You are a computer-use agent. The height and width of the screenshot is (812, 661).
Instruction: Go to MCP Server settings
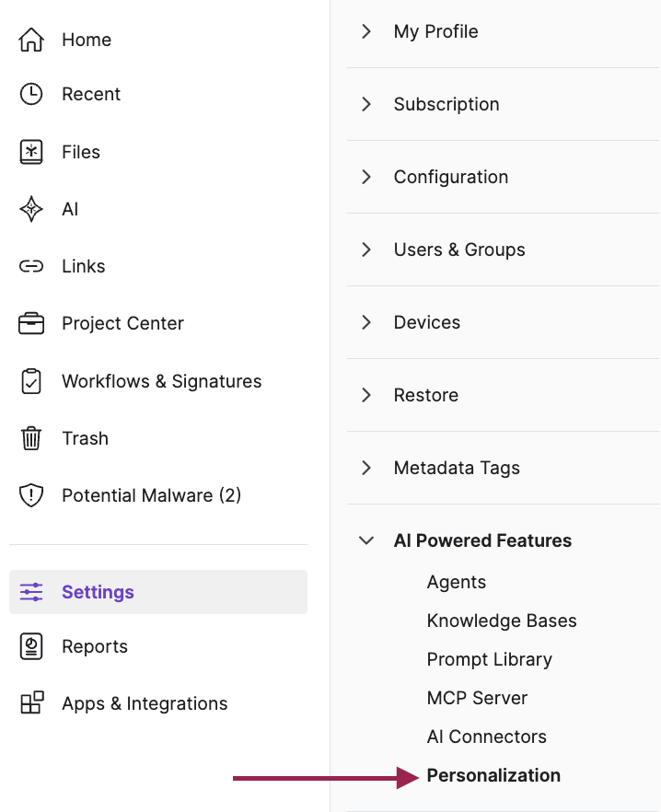(x=477, y=698)
